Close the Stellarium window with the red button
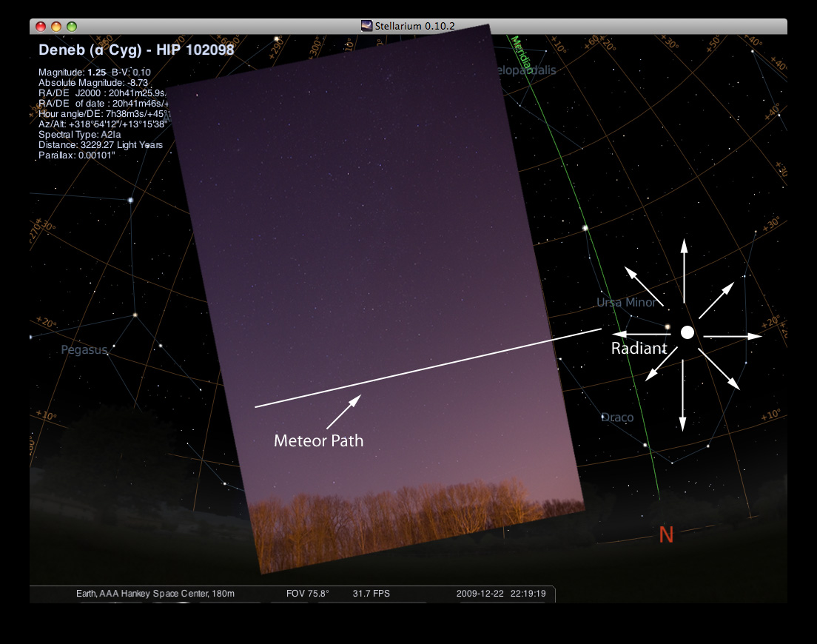817x644 pixels. point(41,27)
